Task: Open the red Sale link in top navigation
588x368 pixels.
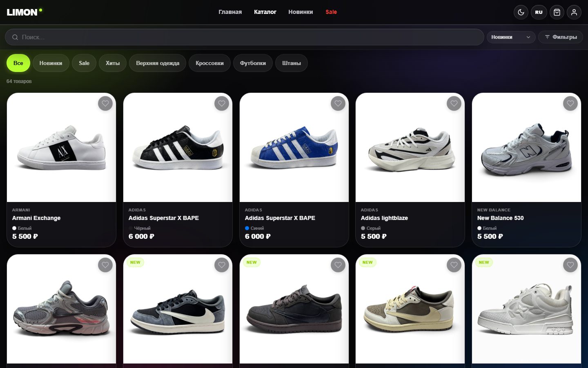Action: [x=331, y=12]
